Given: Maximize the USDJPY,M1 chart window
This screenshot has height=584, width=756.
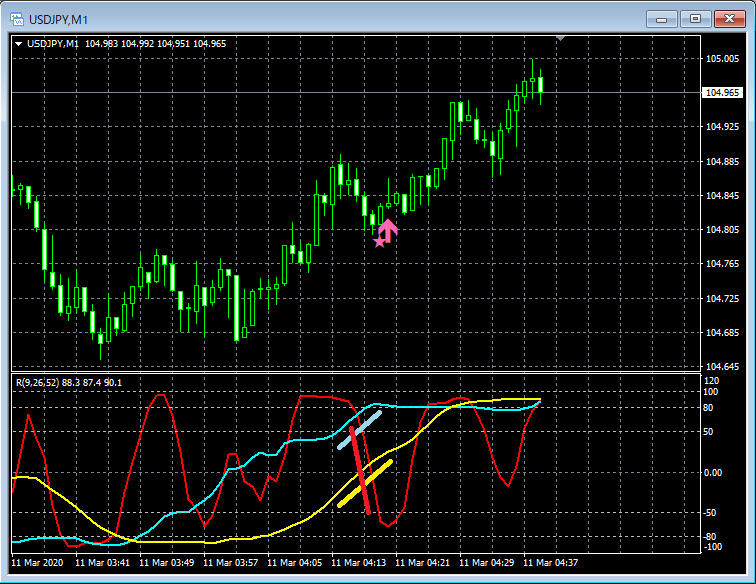Looking at the screenshot, I should click(x=695, y=19).
